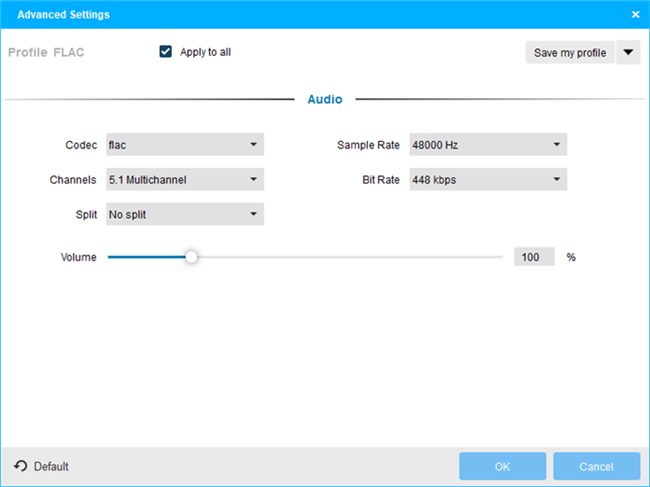Click the Audio section header
This screenshot has width=650, height=487.
[325, 100]
